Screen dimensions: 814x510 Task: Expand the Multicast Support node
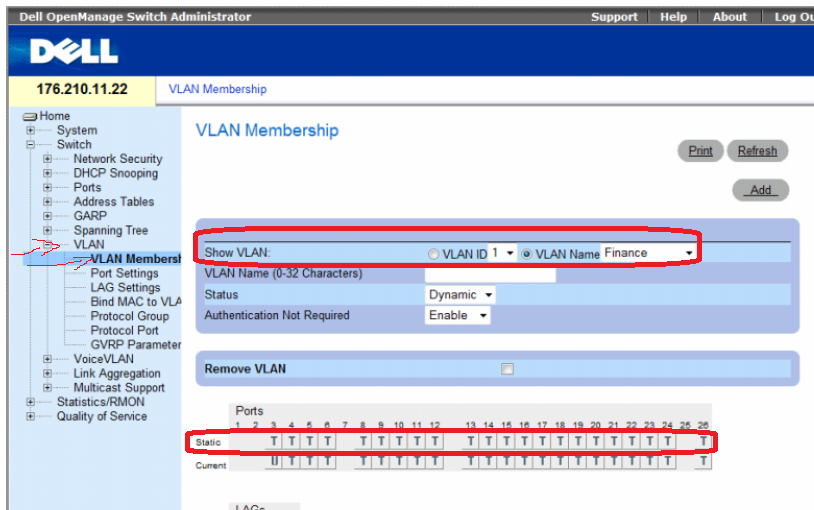pyautogui.click(x=47, y=387)
